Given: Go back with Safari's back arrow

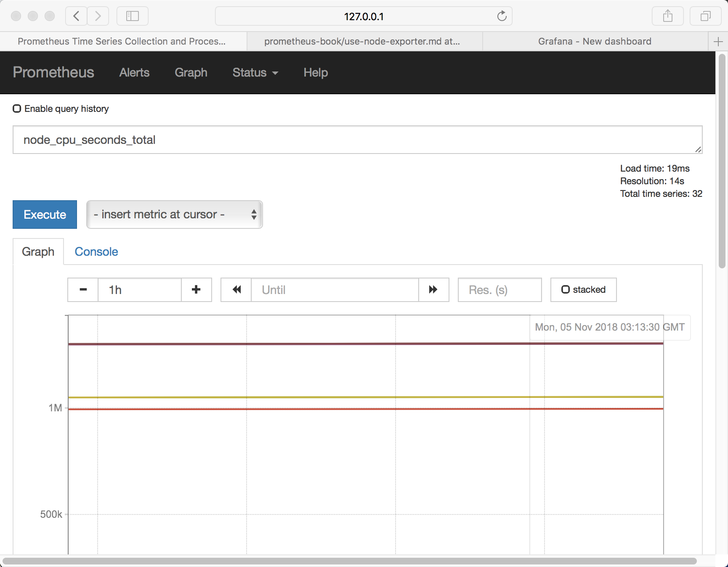Looking at the screenshot, I should pyautogui.click(x=76, y=16).
